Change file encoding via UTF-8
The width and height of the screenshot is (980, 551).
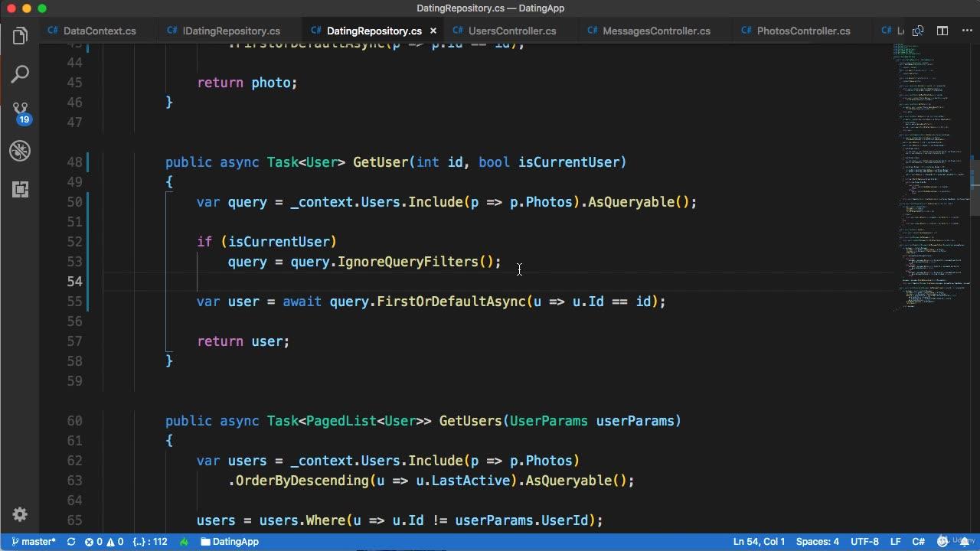click(865, 542)
